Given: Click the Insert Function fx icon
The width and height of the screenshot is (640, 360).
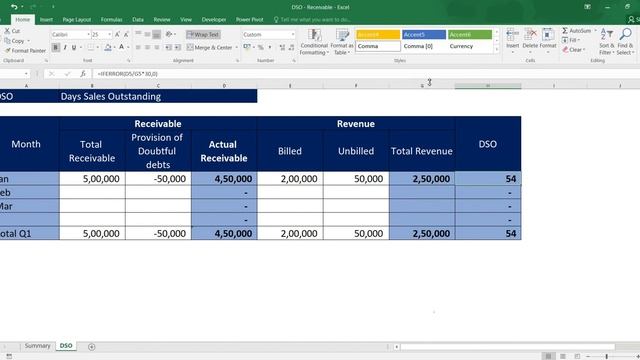Looking at the screenshot, I should point(83,74).
